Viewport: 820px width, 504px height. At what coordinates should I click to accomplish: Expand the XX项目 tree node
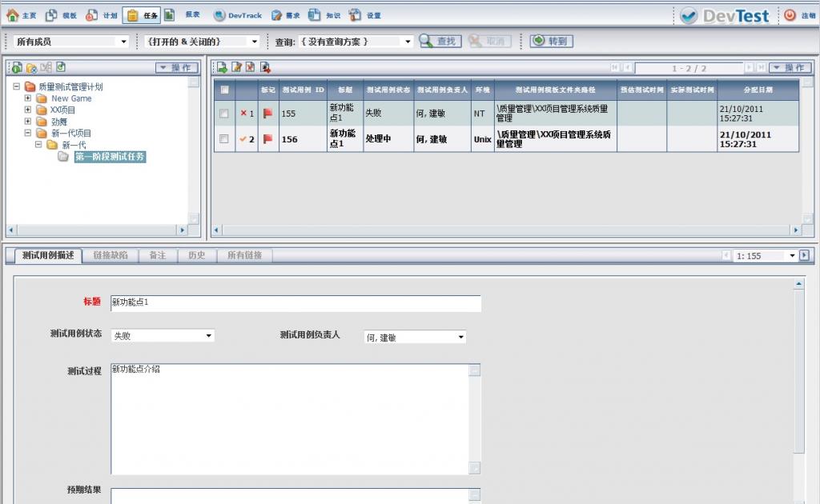pyautogui.click(x=28, y=110)
